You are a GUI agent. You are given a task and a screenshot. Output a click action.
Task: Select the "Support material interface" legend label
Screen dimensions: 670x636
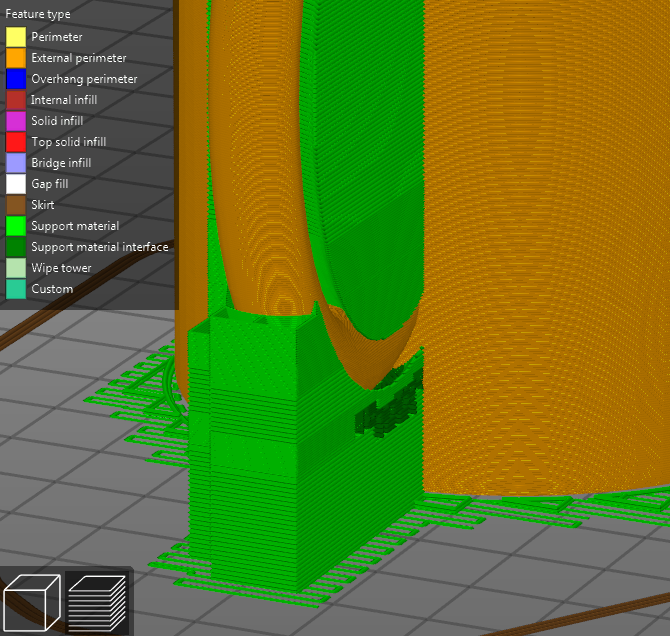click(x=100, y=247)
